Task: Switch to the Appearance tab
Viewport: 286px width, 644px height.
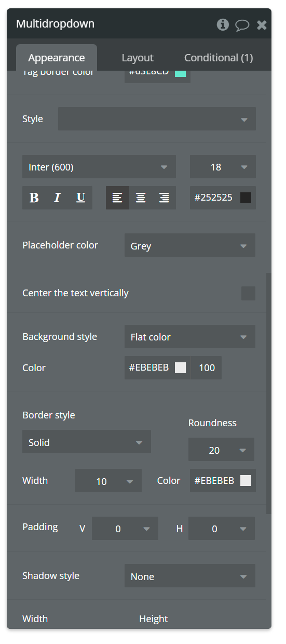Action: coord(57,58)
